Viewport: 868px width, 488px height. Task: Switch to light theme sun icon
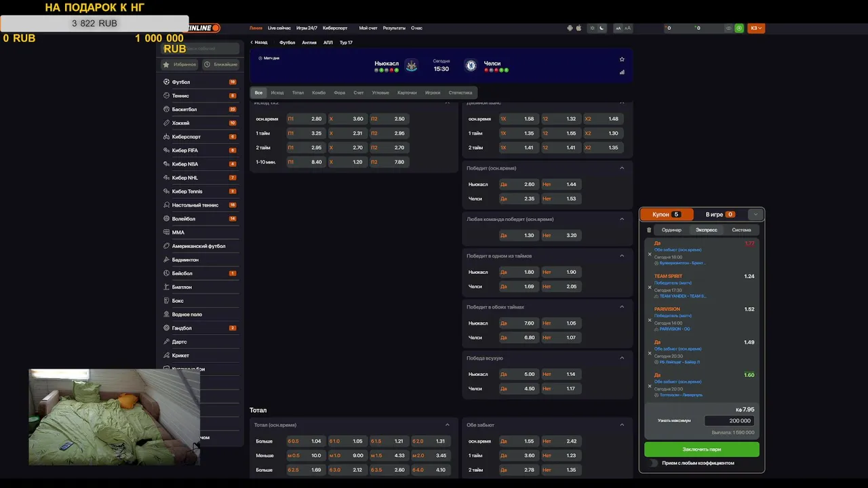coord(593,28)
